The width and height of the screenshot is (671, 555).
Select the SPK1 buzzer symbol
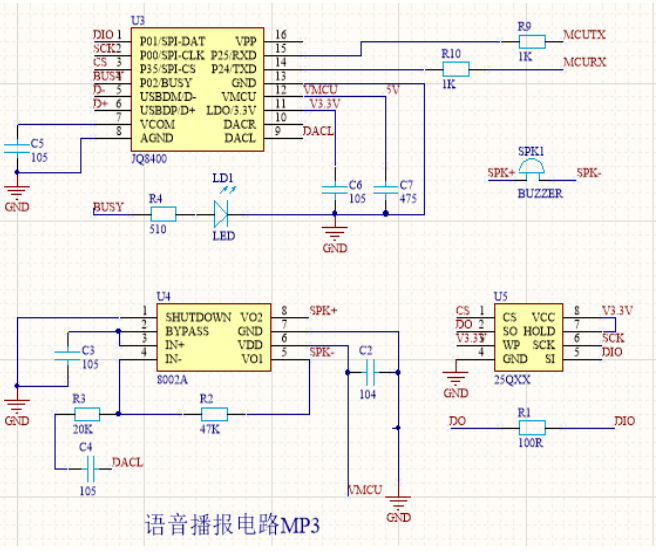pyautogui.click(x=532, y=169)
